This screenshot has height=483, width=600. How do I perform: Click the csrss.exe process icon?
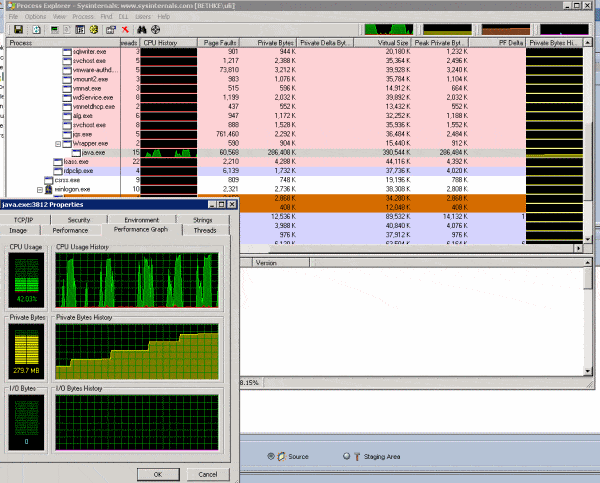[x=49, y=180]
